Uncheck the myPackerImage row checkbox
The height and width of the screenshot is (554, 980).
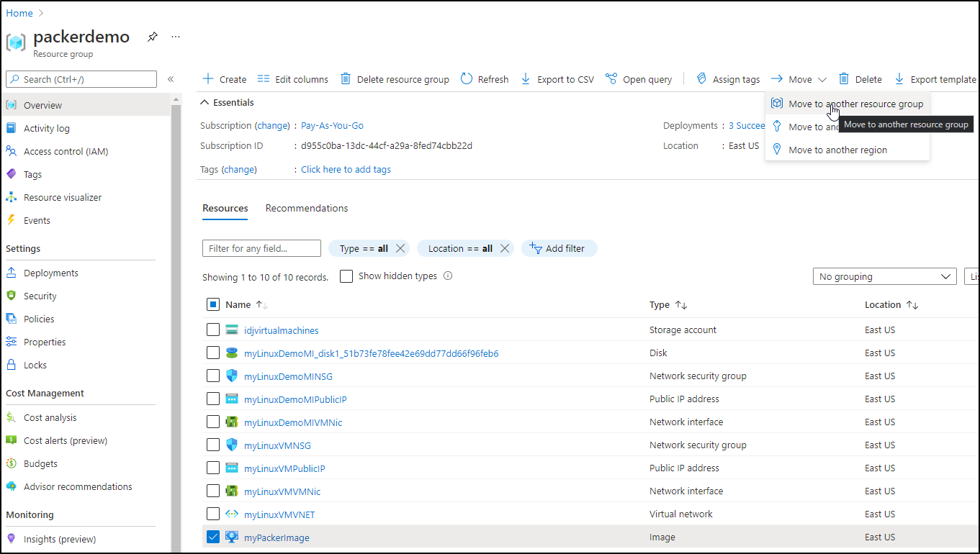point(213,537)
